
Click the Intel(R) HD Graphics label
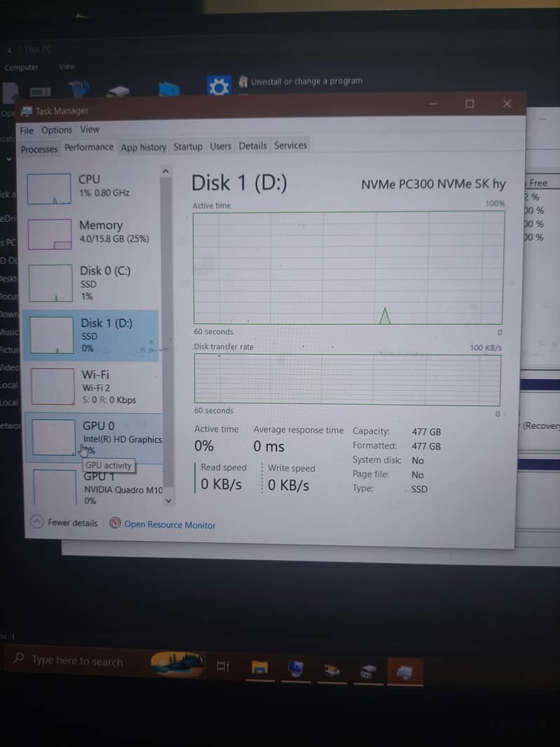(x=123, y=439)
